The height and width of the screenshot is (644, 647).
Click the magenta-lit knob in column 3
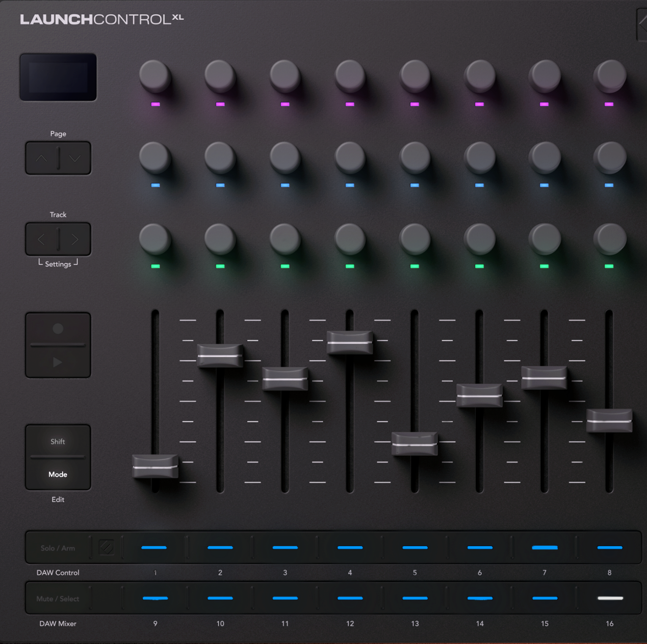coord(284,76)
